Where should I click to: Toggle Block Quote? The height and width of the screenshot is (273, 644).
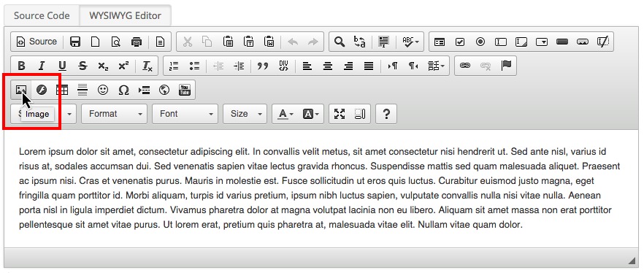(262, 66)
